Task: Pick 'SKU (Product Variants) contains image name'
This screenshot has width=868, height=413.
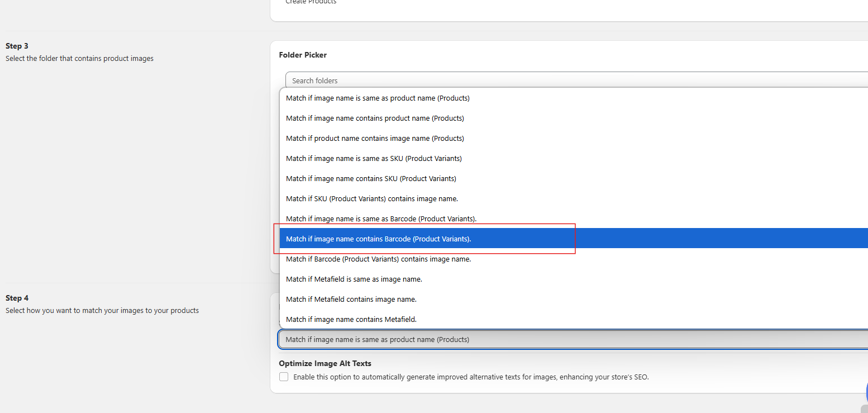Action: [371, 199]
